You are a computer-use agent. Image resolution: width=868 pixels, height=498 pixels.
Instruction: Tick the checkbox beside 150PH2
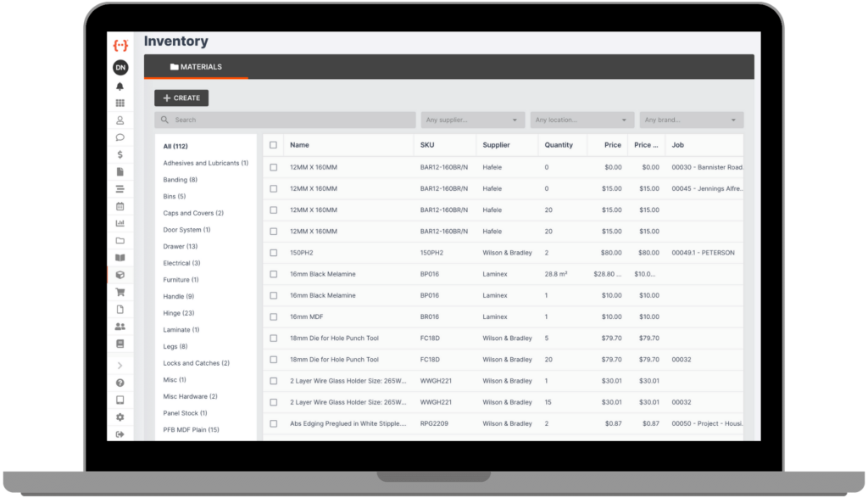pyautogui.click(x=273, y=252)
